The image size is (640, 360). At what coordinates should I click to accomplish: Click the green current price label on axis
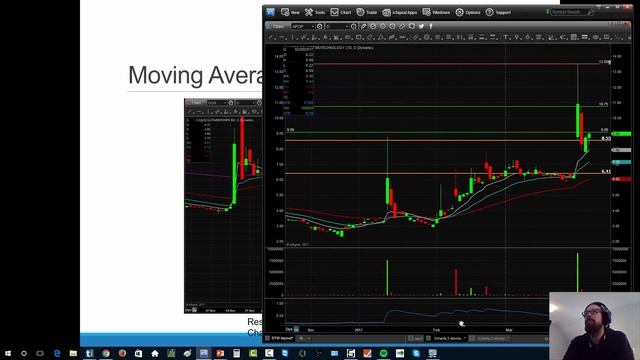click(621, 134)
